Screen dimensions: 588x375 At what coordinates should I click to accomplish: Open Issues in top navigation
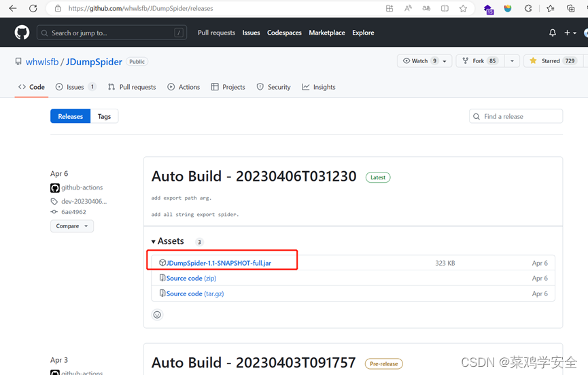(251, 33)
